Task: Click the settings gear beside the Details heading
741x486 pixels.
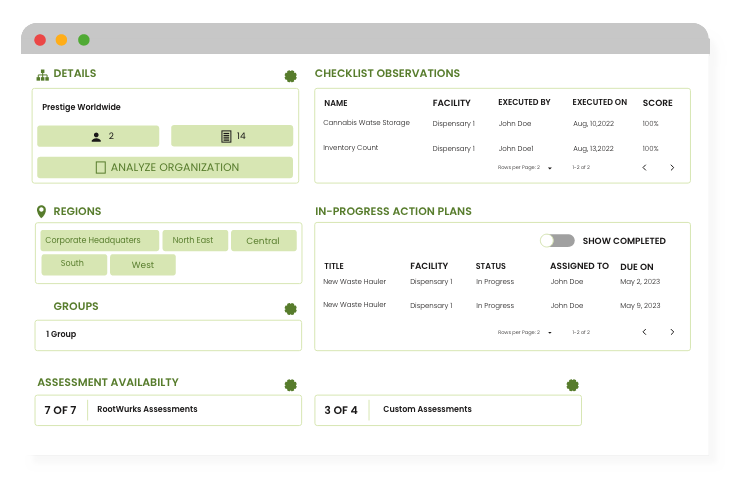Action: point(290,76)
